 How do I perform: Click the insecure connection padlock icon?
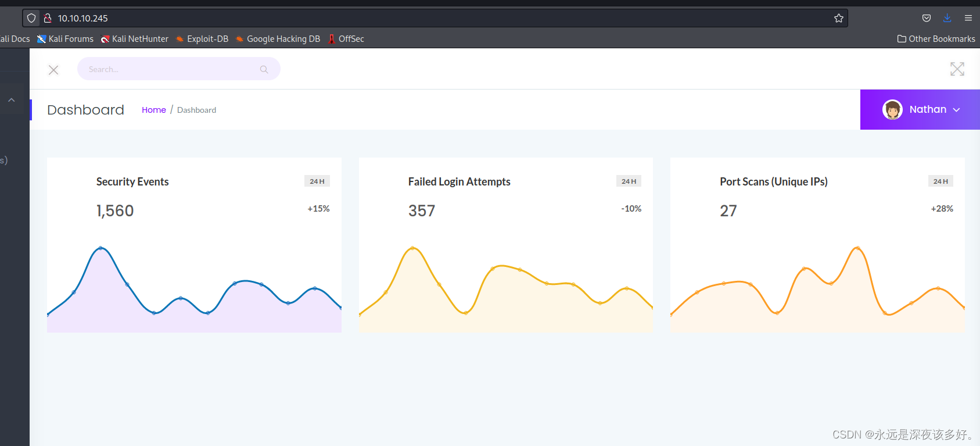48,18
